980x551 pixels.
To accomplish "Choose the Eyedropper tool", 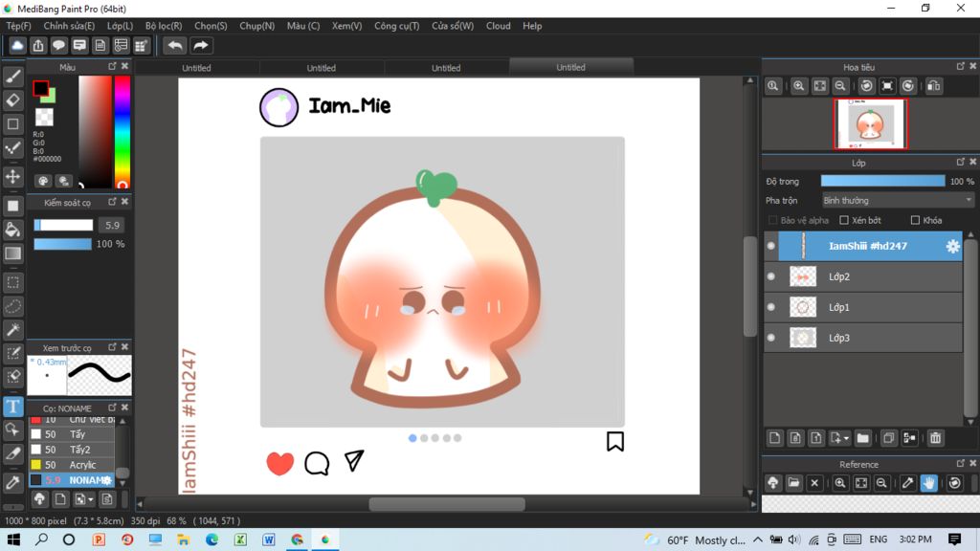I will point(12,482).
